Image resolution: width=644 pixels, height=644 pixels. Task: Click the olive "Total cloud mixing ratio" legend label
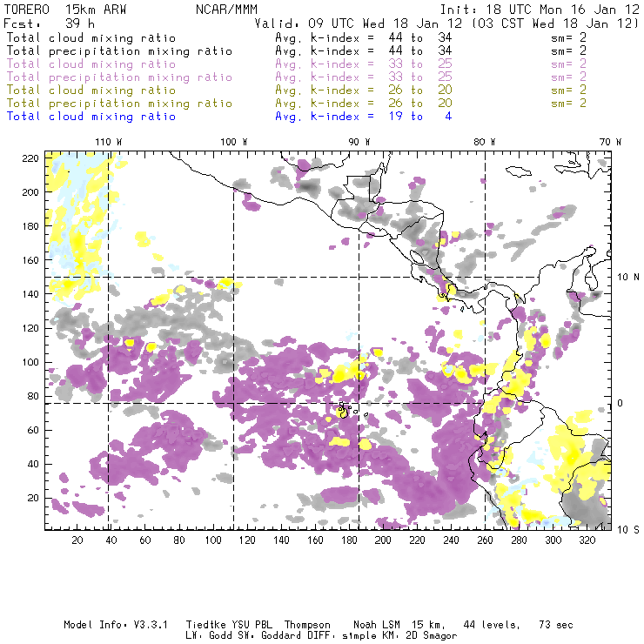point(91,90)
